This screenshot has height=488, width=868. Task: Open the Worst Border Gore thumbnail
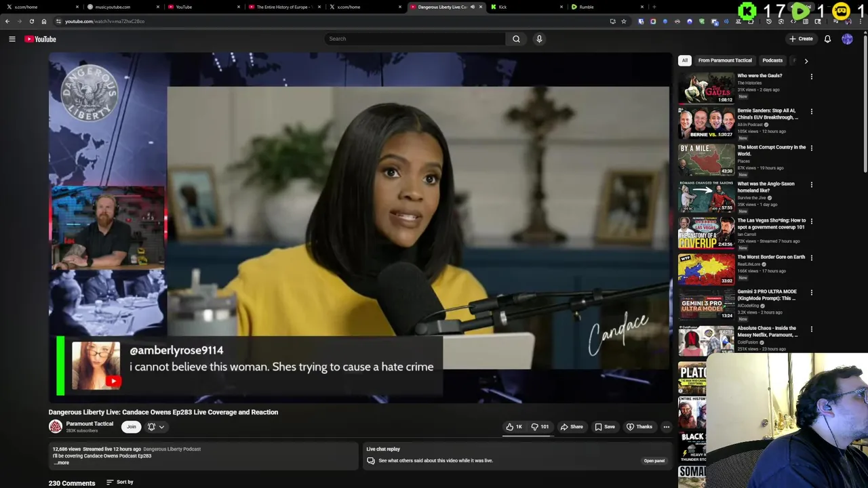(706, 269)
